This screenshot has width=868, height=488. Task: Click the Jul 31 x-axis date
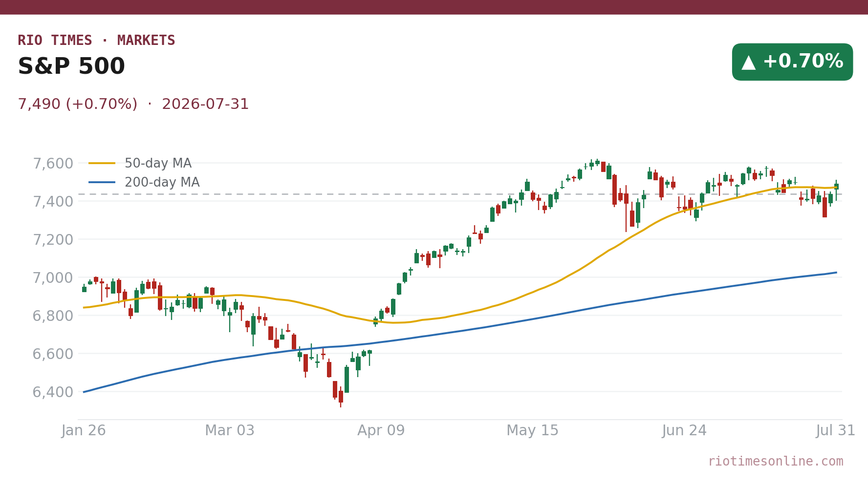(x=836, y=431)
